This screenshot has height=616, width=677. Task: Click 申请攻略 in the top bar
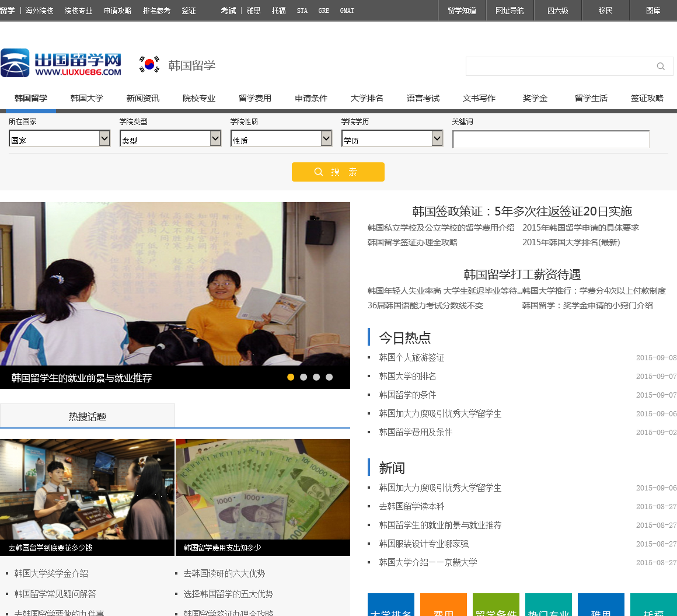tap(117, 11)
